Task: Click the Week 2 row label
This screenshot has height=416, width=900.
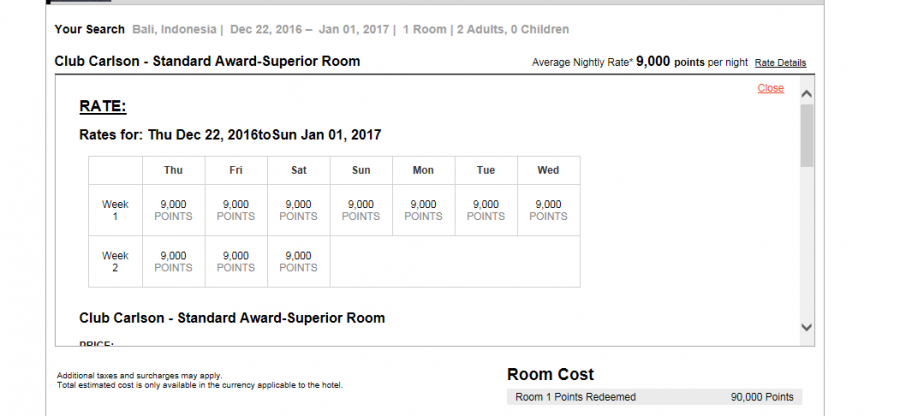Action: (x=115, y=261)
